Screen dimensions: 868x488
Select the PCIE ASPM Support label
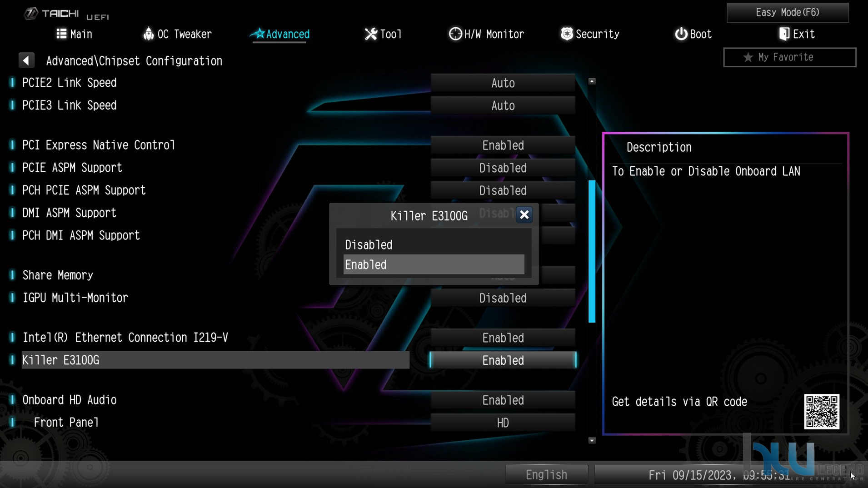[x=72, y=168]
